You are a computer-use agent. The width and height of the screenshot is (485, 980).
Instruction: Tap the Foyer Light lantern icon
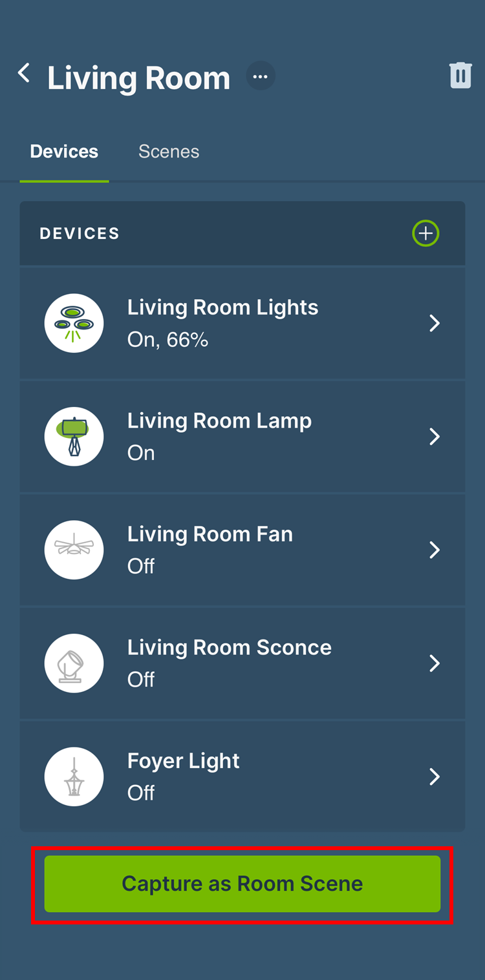click(x=74, y=777)
